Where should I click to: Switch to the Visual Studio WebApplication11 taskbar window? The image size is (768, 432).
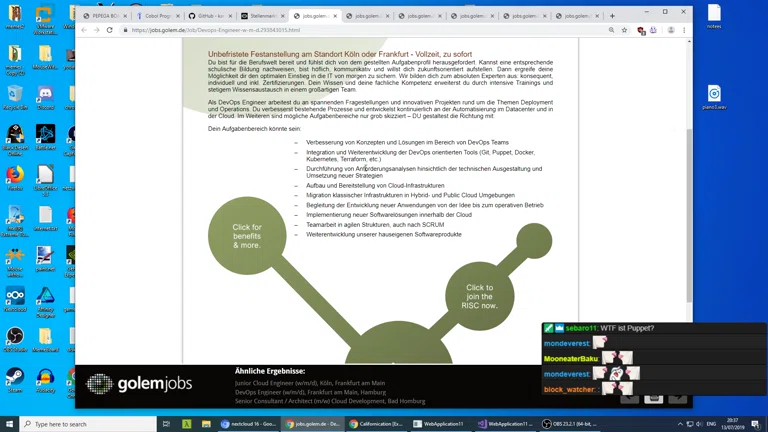tap(505, 424)
